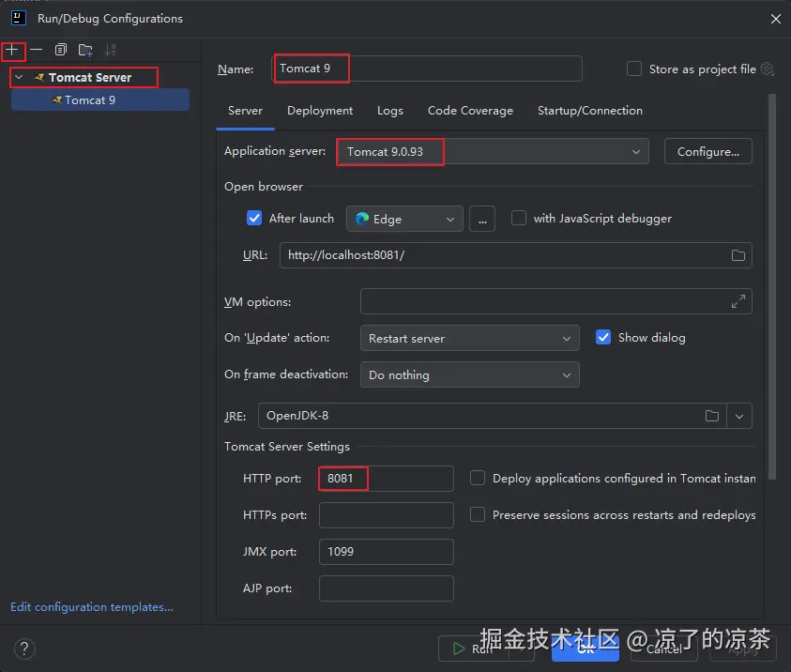This screenshot has width=791, height=672.
Task: Enable with JavaScript debugger checkbox
Action: [x=519, y=219]
